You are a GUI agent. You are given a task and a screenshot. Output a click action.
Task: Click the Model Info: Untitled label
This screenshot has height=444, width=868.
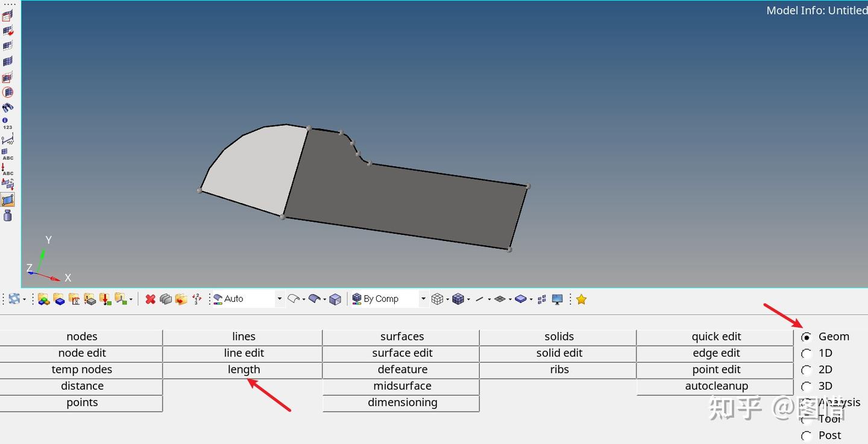click(817, 10)
